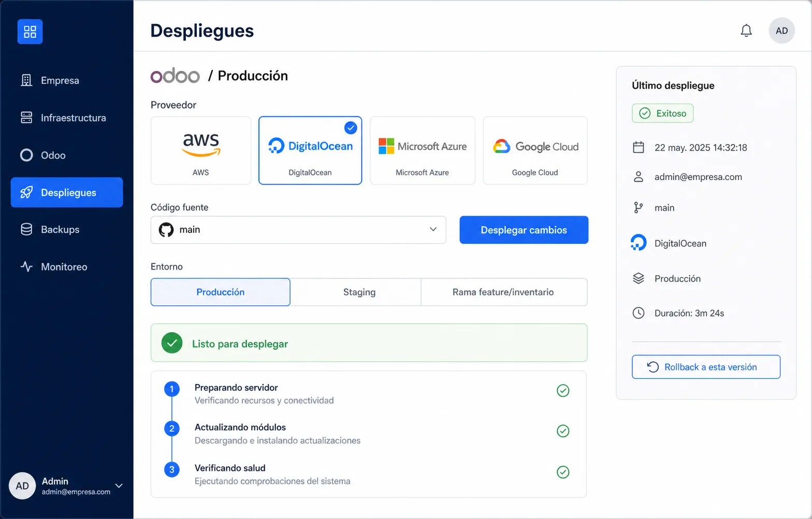Click the '/ Producción' breadcrumb text
This screenshot has height=519, width=812.
248,76
